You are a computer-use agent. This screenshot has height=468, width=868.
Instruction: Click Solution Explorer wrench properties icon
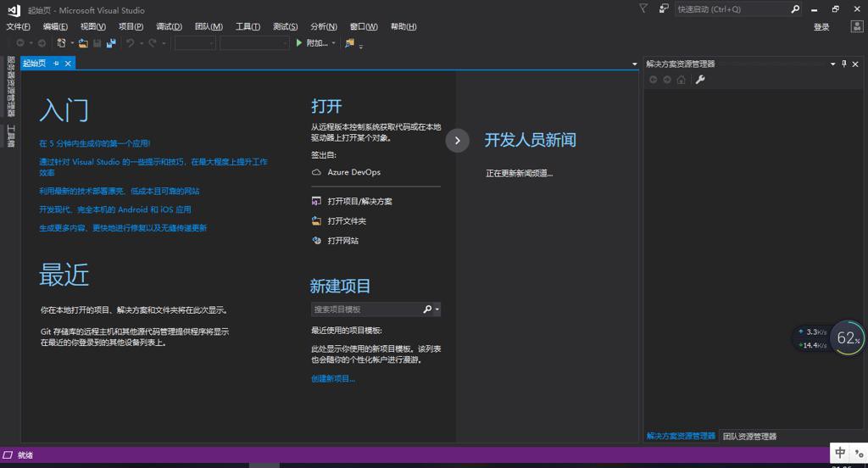699,80
